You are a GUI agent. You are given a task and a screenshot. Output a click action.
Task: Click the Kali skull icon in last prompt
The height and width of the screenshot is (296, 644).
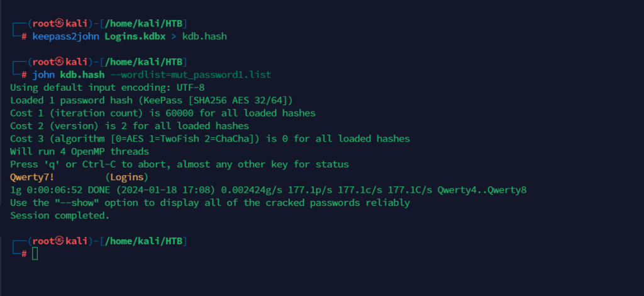(x=60, y=241)
